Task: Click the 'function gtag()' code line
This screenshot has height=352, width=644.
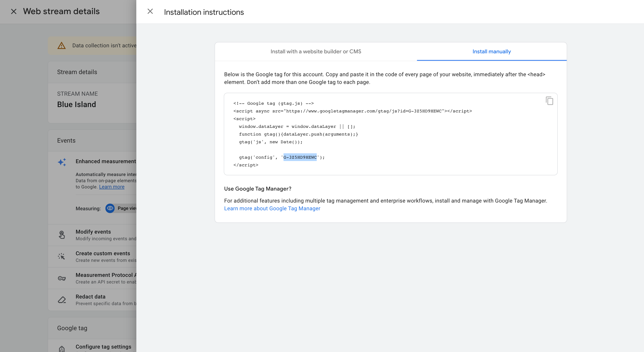Action: coord(298,134)
